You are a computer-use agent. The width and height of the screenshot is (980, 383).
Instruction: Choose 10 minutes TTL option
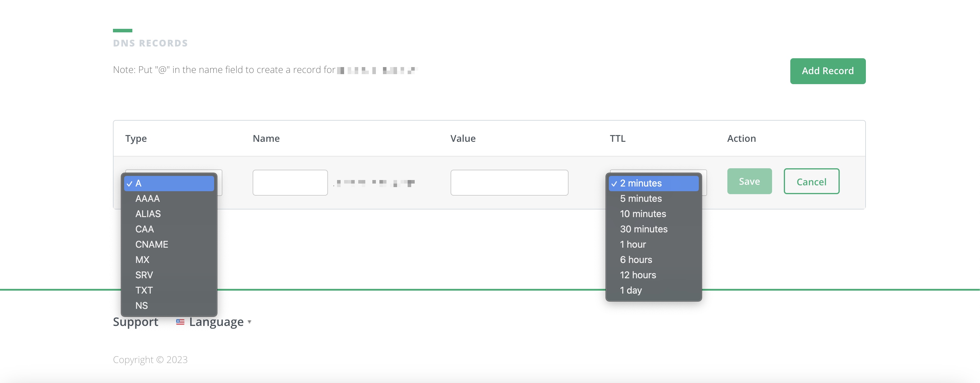point(654,214)
